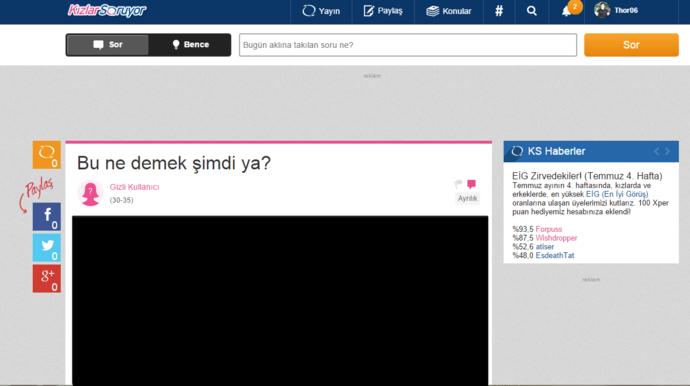Click the age range text (30-35)
Viewport: 690px width, 386px height.
121,200
